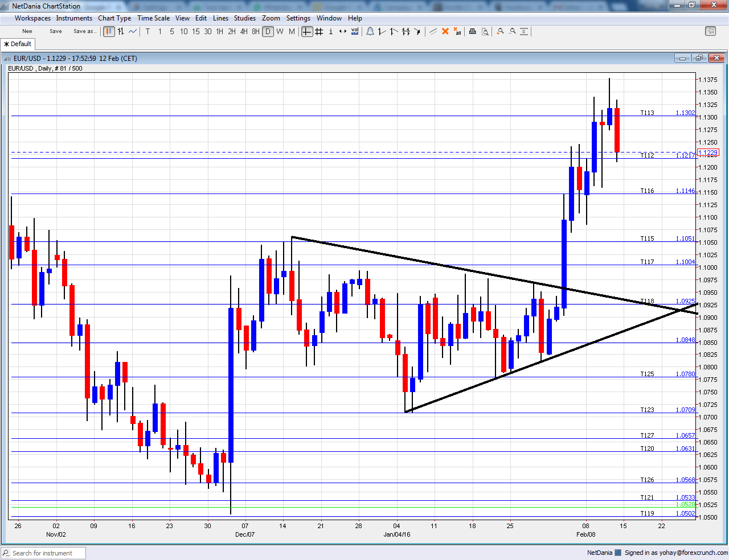Select Weekly W time scale
Image resolution: width=729 pixels, height=560 pixels.
280,31
